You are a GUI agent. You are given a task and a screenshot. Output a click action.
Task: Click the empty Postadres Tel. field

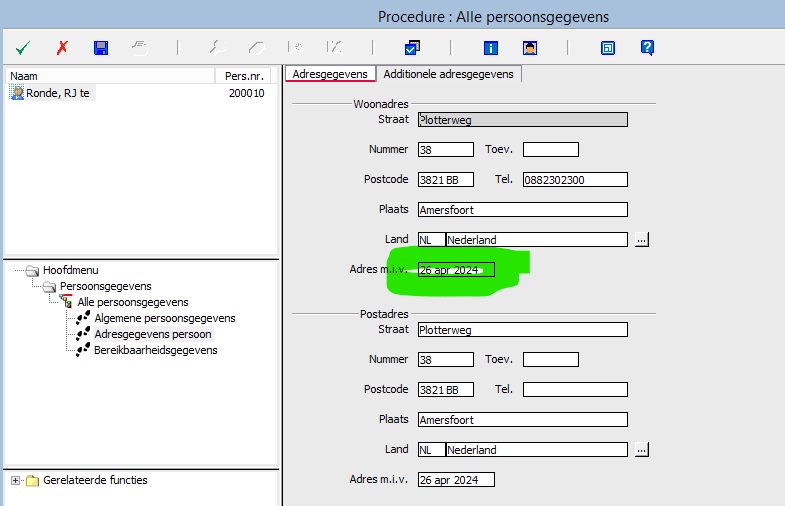(575, 390)
